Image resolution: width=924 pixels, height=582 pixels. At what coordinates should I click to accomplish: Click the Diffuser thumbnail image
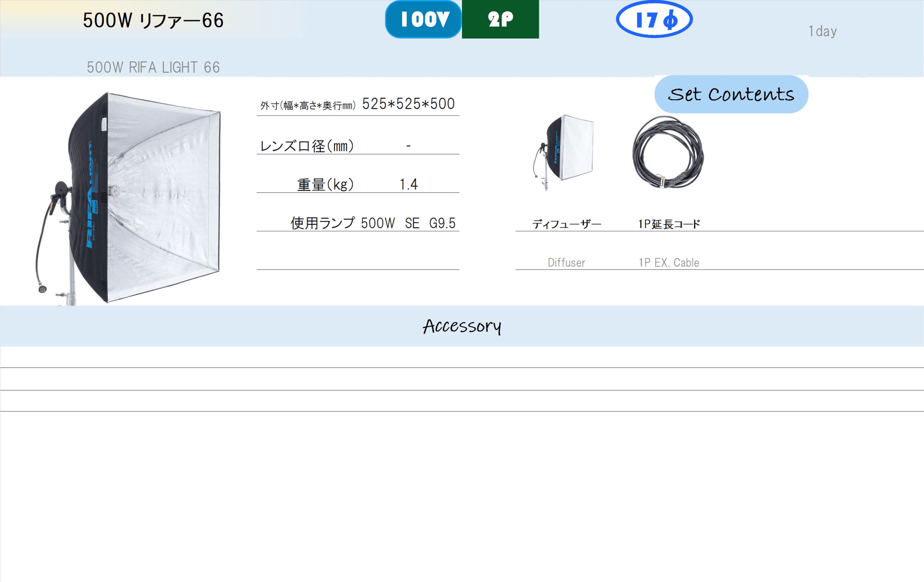[563, 153]
